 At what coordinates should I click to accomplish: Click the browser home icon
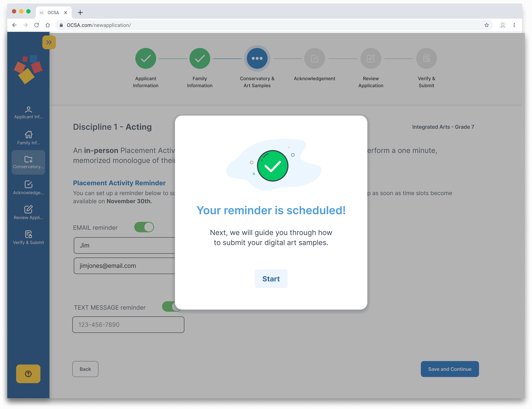[x=48, y=25]
